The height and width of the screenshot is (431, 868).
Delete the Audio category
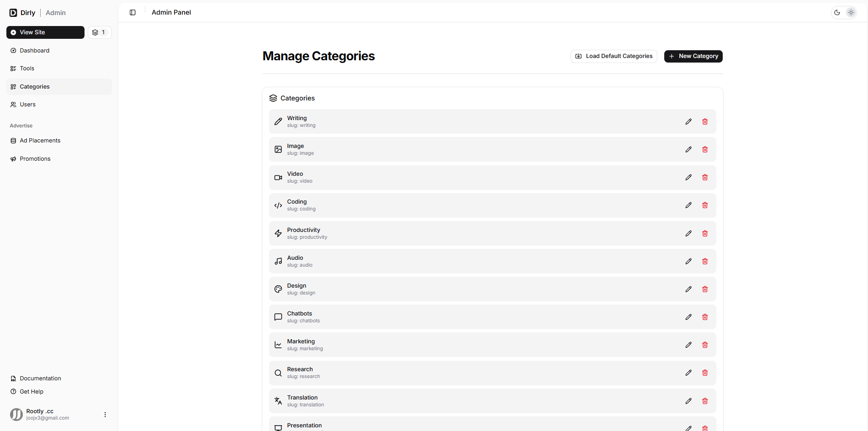pos(705,261)
